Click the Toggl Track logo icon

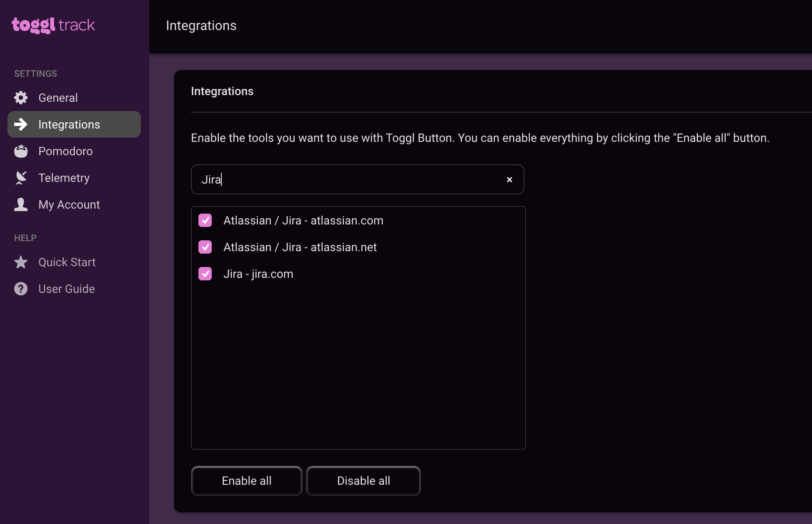point(53,26)
